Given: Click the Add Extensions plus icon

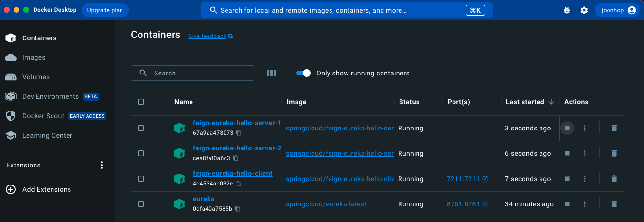Looking at the screenshot, I should [11, 189].
